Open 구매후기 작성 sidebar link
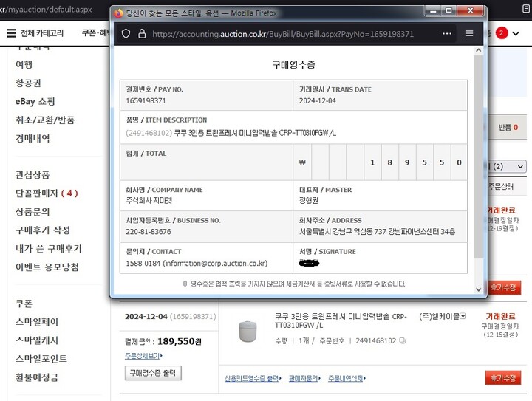This screenshot has width=532, height=401. (x=43, y=230)
